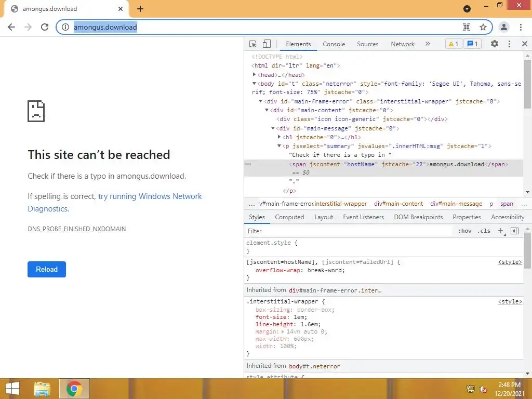The width and height of the screenshot is (532, 399).
Task: Collapse the main-content div node
Action: click(x=267, y=110)
